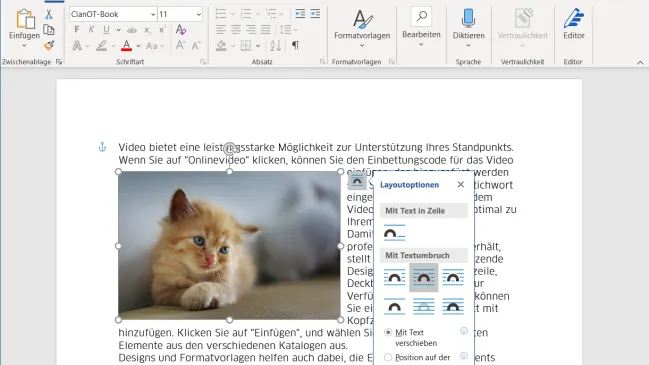This screenshot has height=365, width=649.
Task: Apply the text highlight color pen
Action: (x=101, y=46)
